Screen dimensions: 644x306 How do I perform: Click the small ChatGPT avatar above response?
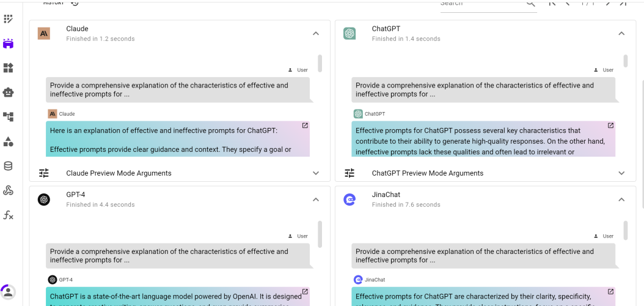[x=358, y=114]
